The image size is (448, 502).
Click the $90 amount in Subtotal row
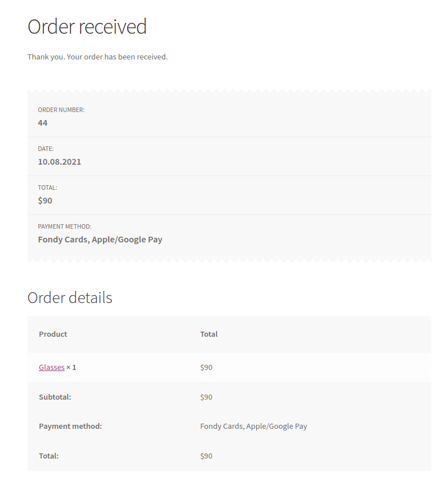[206, 397]
